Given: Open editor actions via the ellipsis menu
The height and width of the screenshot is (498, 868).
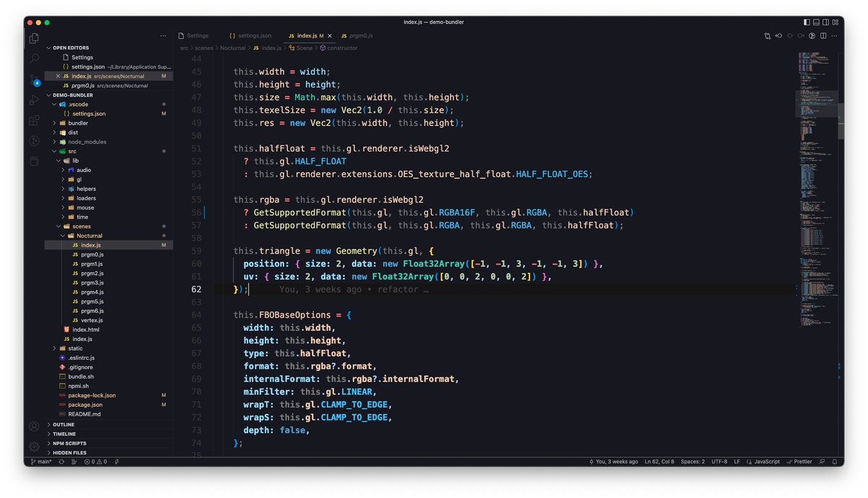Looking at the screenshot, I should click(835, 35).
